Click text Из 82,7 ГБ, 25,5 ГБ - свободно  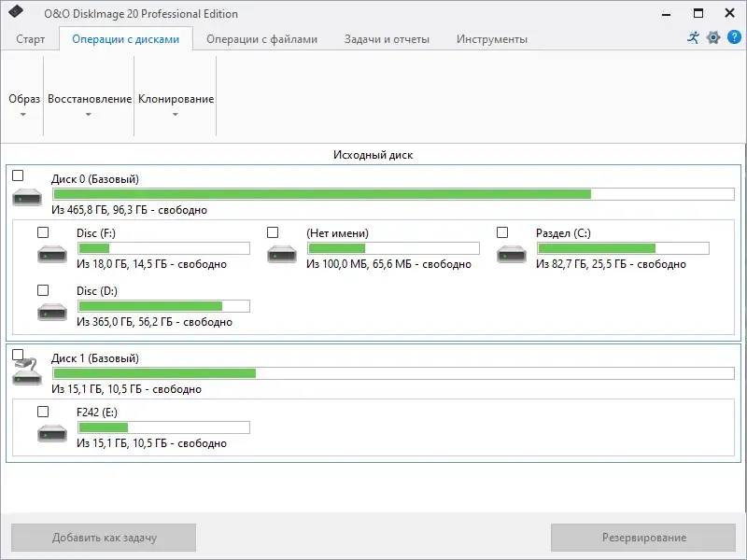pos(611,264)
